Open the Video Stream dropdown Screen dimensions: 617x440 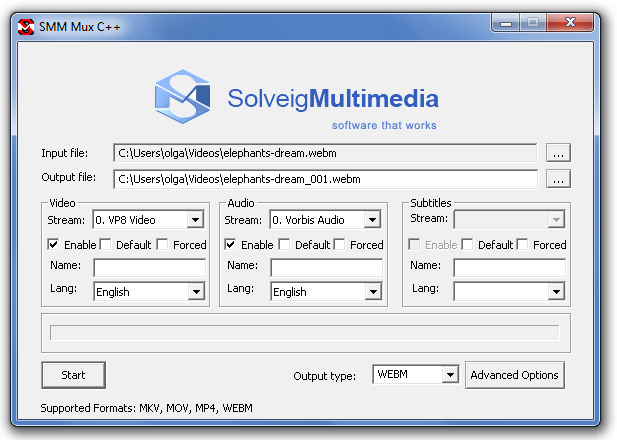coord(148,220)
